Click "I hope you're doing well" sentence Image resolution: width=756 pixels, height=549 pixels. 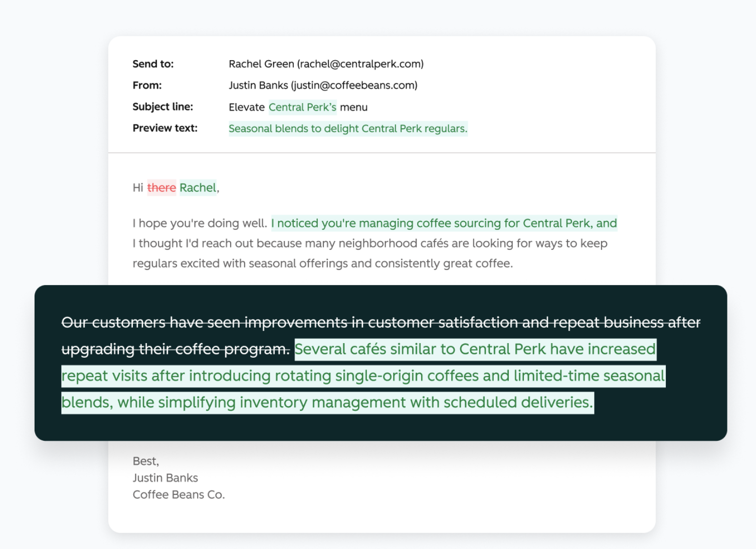[200, 223]
